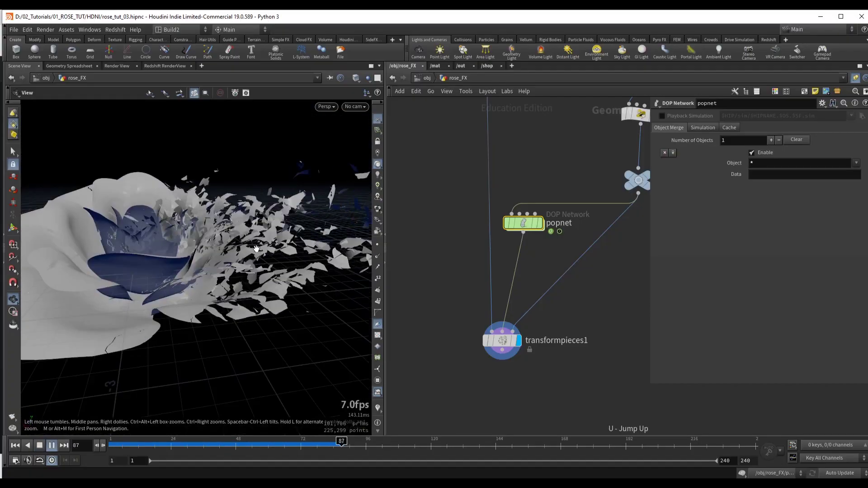The image size is (868, 488).
Task: Click the DOP Network popnet node
Action: click(524, 222)
